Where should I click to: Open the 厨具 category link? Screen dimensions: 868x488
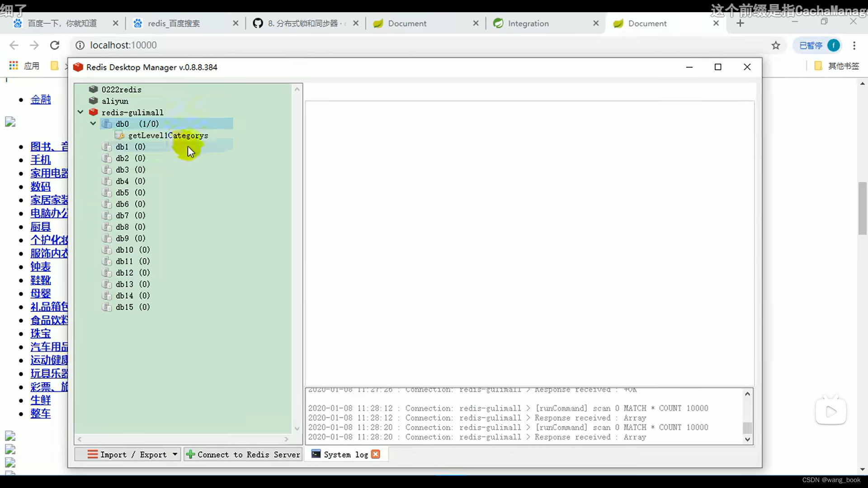coord(41,227)
